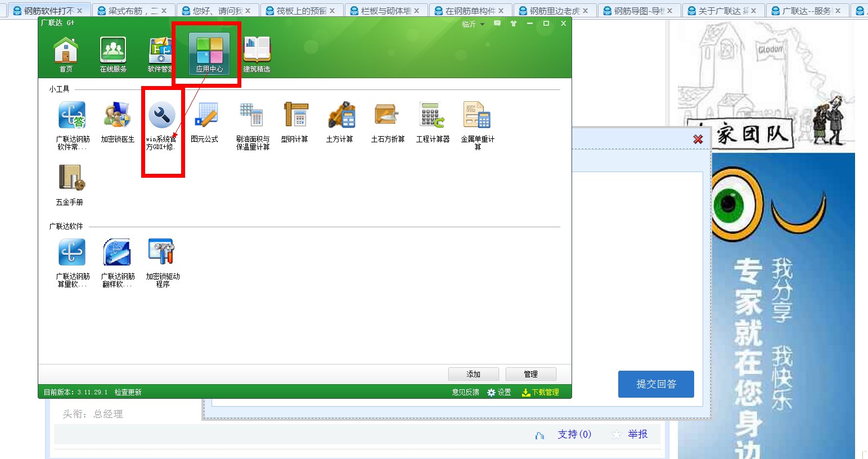
Task: Close the 梁式布筋 browser tab
Action: (164, 11)
